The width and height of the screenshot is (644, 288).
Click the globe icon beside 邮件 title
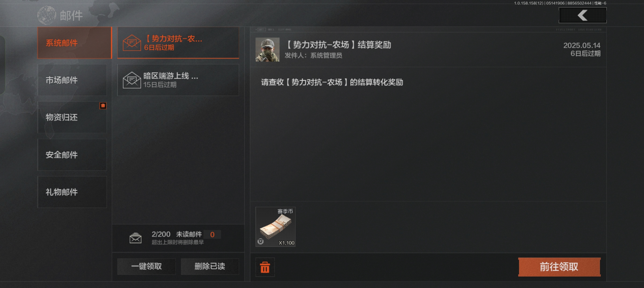click(x=47, y=15)
